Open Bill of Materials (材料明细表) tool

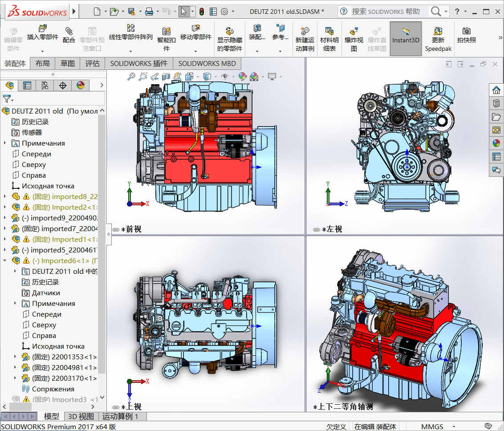click(329, 31)
